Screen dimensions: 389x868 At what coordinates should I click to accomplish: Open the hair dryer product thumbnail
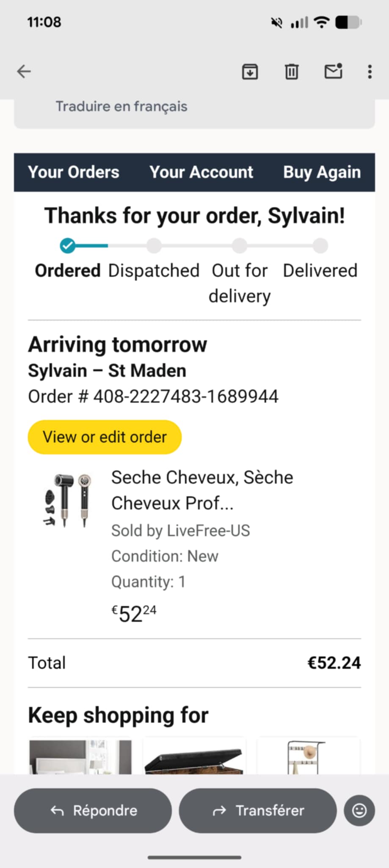point(68,500)
